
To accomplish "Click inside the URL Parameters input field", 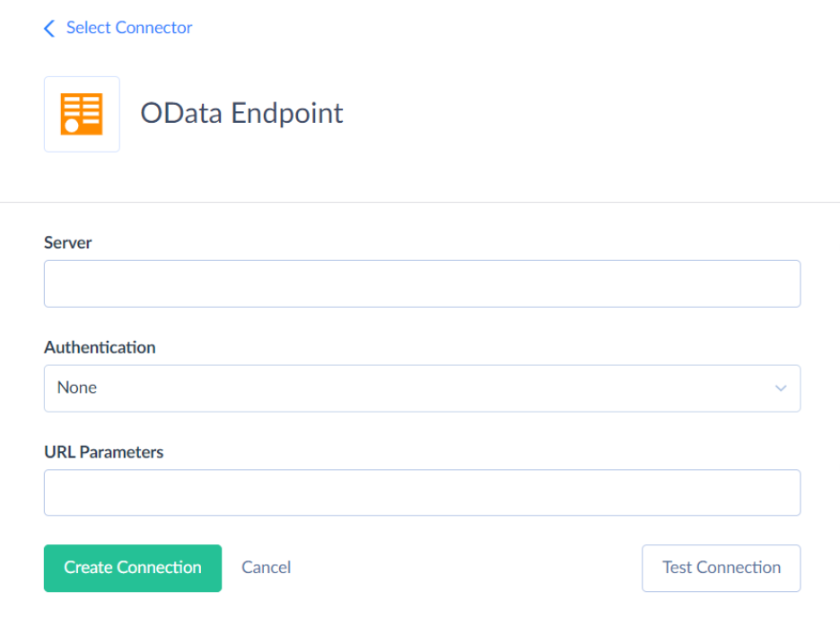I will coord(422,492).
